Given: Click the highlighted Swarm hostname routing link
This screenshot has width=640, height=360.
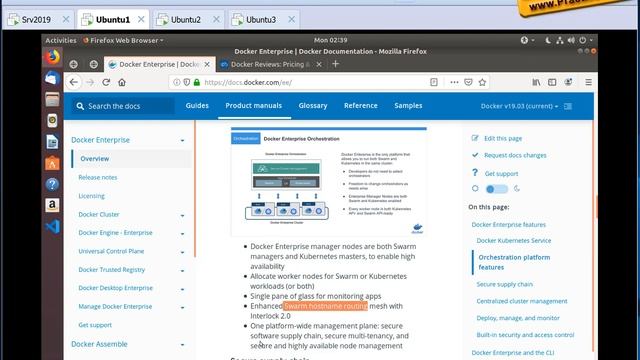Looking at the screenshot, I should tap(325, 306).
